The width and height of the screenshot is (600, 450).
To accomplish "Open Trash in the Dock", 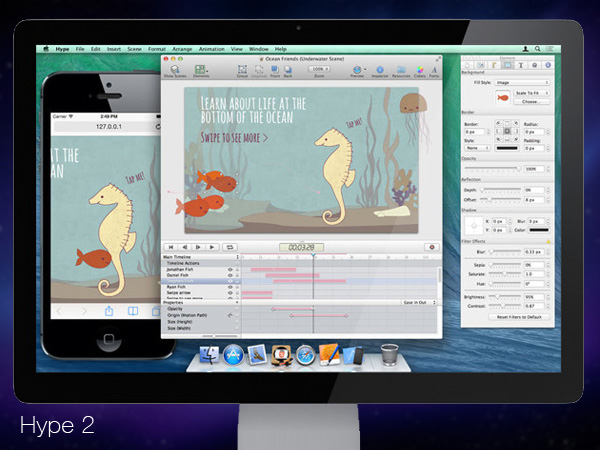I will [x=390, y=355].
